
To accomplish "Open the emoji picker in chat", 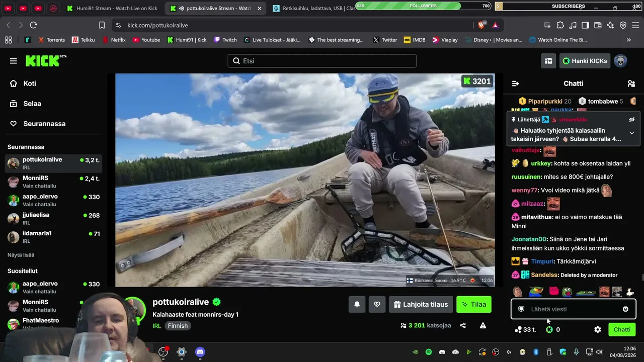I will 625,309.
